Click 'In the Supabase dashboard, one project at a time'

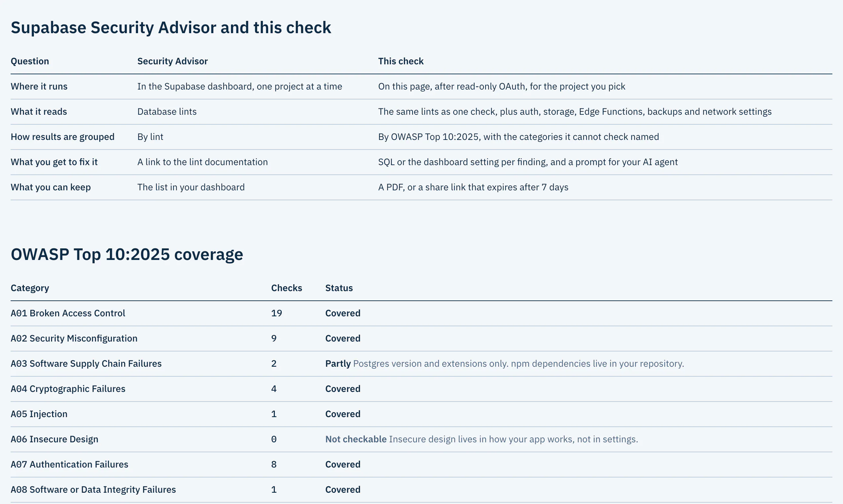pyautogui.click(x=240, y=86)
